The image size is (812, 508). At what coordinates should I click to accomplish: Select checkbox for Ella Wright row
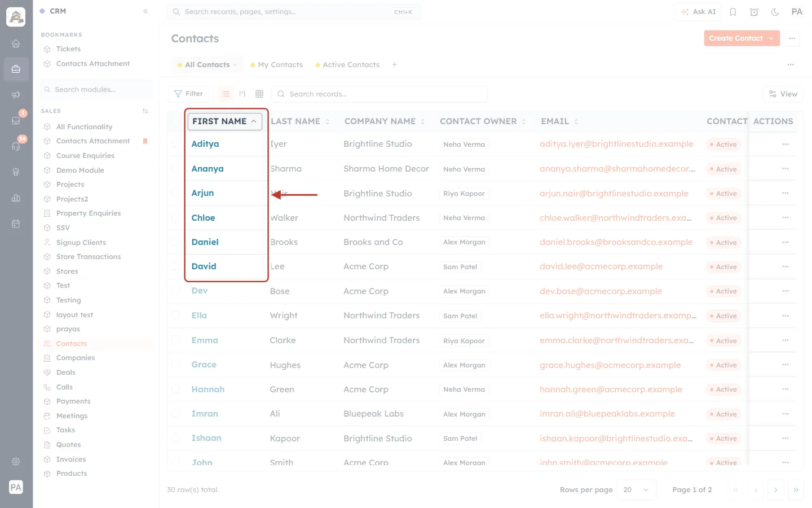click(x=176, y=315)
